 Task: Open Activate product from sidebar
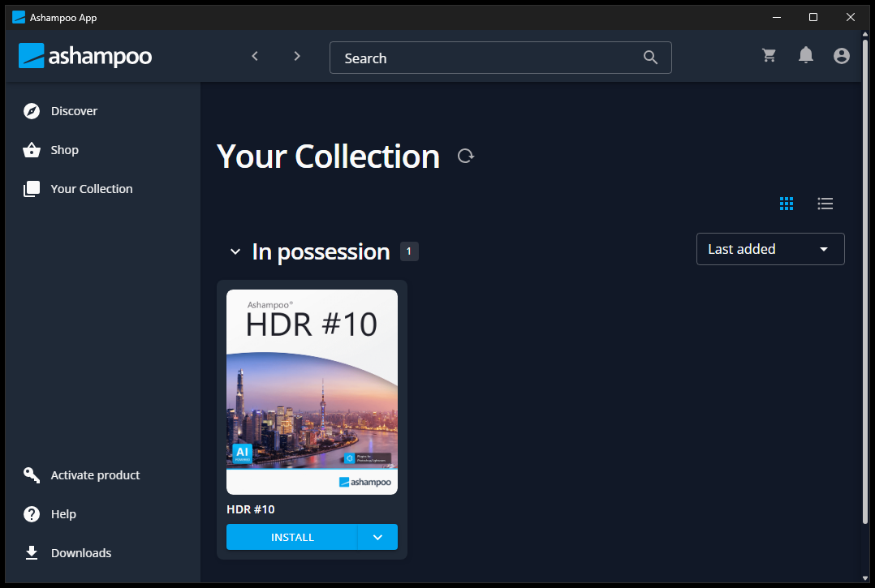81,475
